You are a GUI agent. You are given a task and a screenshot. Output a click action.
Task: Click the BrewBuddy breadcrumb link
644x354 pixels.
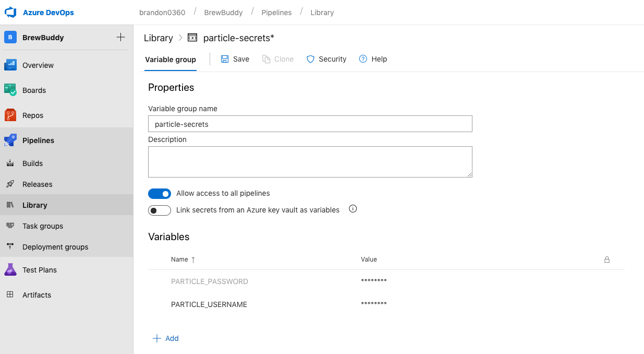224,13
